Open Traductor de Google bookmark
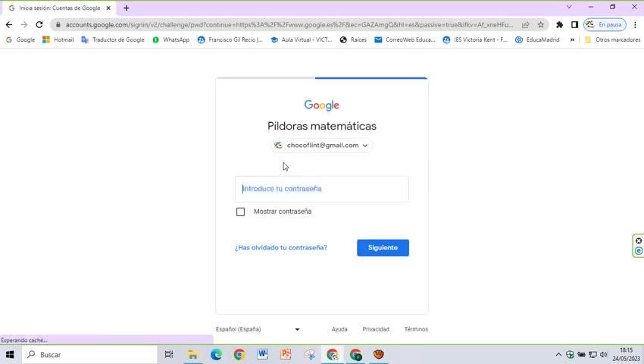Screen dimensions: 644x364 [x=113, y=39]
